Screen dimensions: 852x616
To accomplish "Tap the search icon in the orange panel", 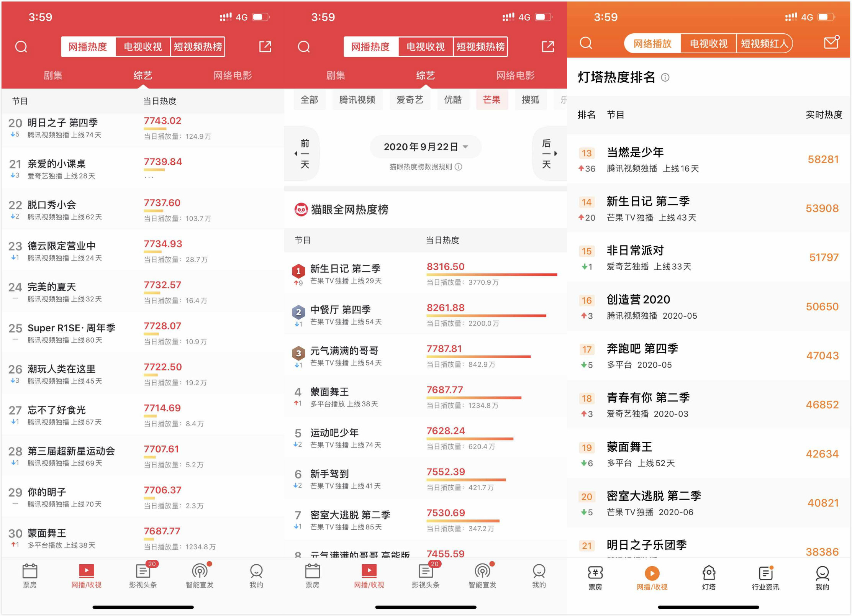I will tap(586, 43).
